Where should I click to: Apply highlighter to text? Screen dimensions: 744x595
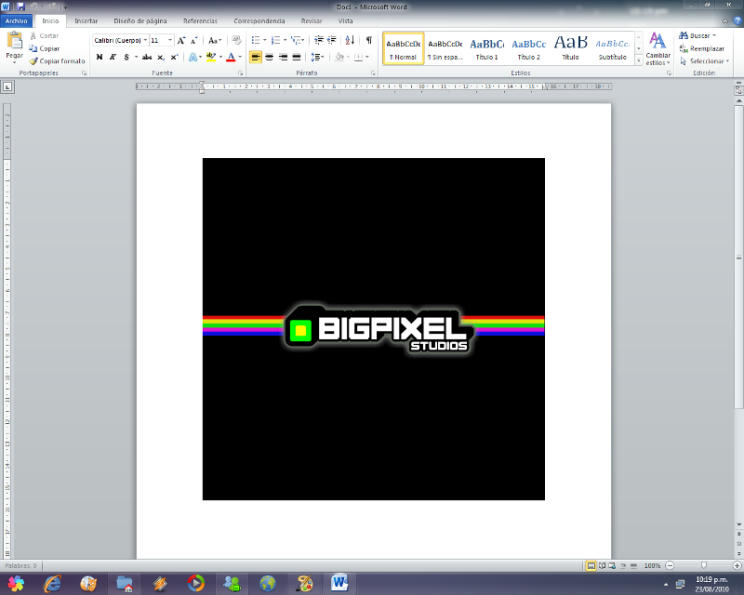pyautogui.click(x=211, y=57)
